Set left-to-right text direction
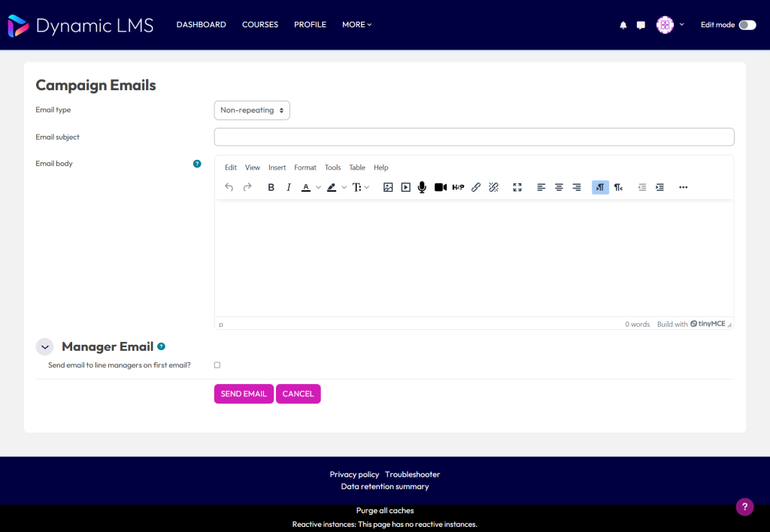Screen dimensions: 770x532 [600, 187]
